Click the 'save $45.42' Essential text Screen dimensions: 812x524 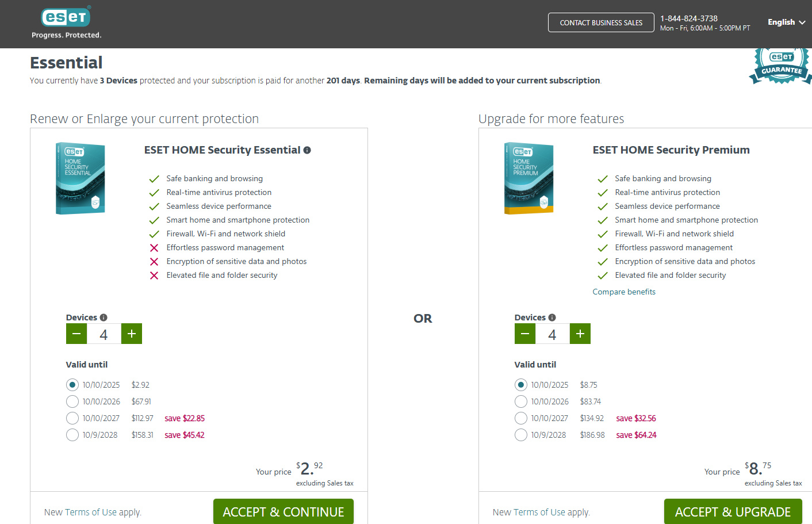point(185,435)
